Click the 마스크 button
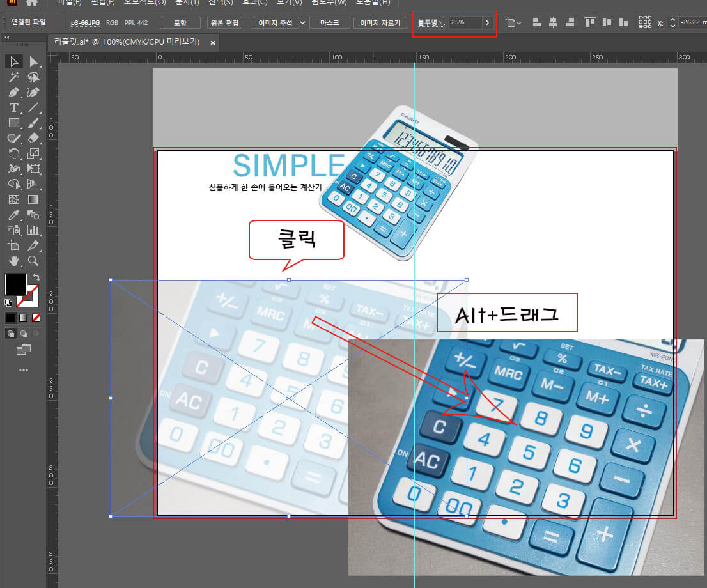 click(x=330, y=22)
